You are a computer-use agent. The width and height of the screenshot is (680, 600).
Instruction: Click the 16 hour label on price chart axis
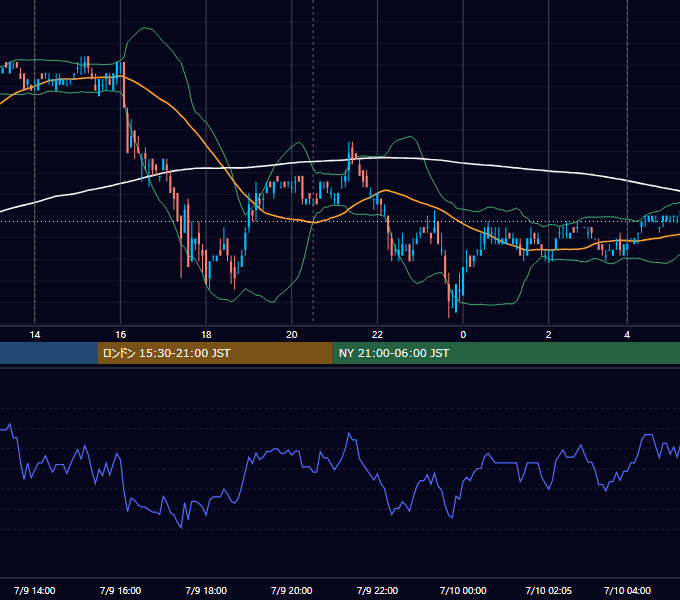(121, 335)
